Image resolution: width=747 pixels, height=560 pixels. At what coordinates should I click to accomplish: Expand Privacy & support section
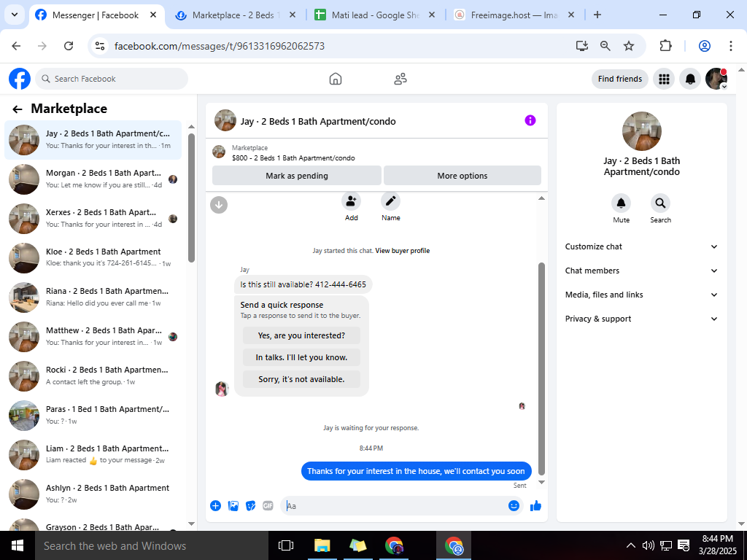point(641,319)
